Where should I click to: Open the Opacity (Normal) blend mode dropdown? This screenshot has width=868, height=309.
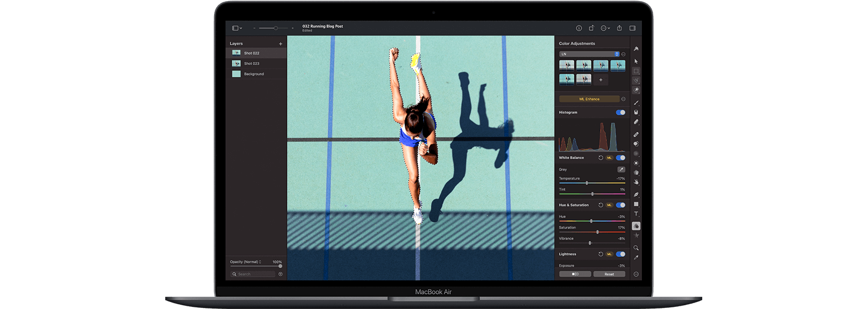tap(246, 262)
